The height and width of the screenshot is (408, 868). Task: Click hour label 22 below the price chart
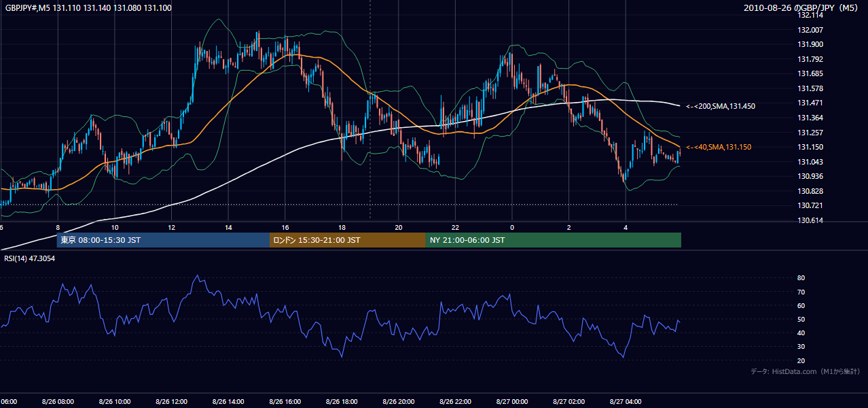point(455,228)
